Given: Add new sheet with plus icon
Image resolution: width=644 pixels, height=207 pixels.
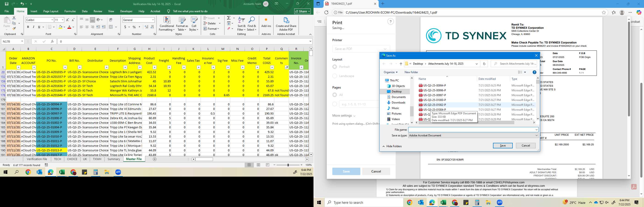Looking at the screenshot, I should (x=154, y=159).
